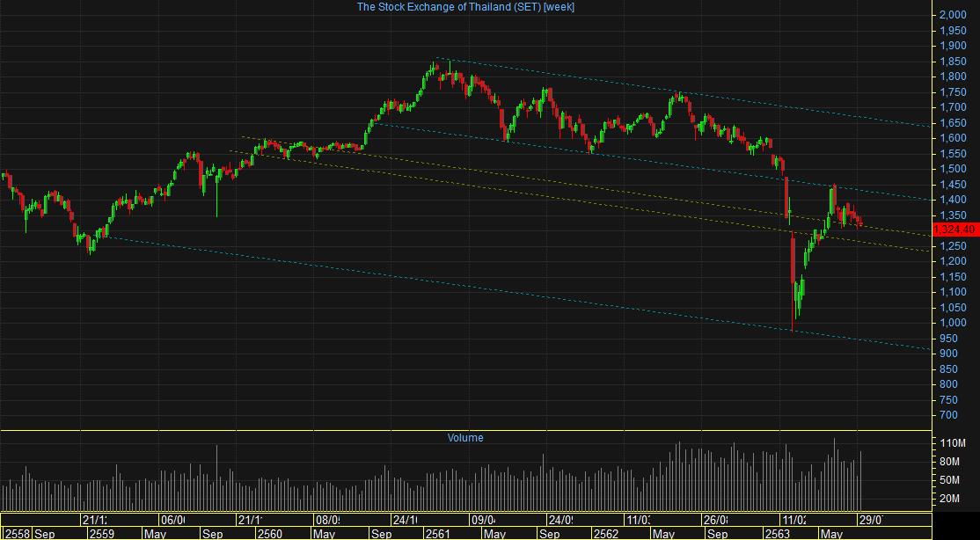Image resolution: width=980 pixels, height=540 pixels.
Task: Select the 1,750 price axis label
Action: pyautogui.click(x=953, y=92)
